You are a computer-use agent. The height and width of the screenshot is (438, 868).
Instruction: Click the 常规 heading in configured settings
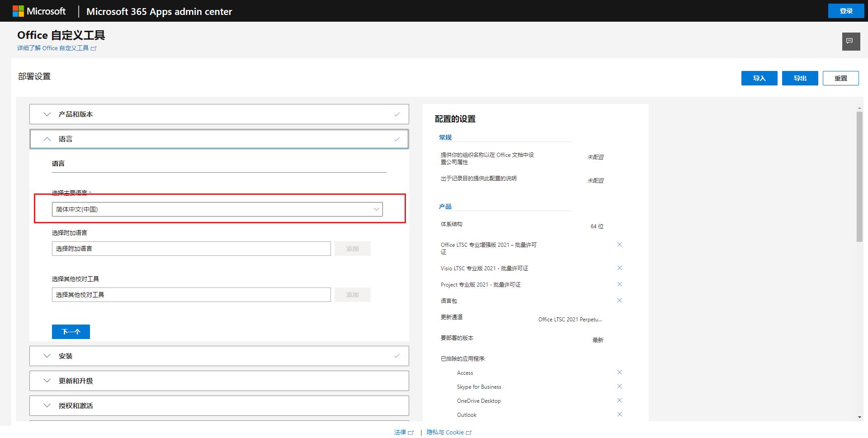click(x=445, y=137)
